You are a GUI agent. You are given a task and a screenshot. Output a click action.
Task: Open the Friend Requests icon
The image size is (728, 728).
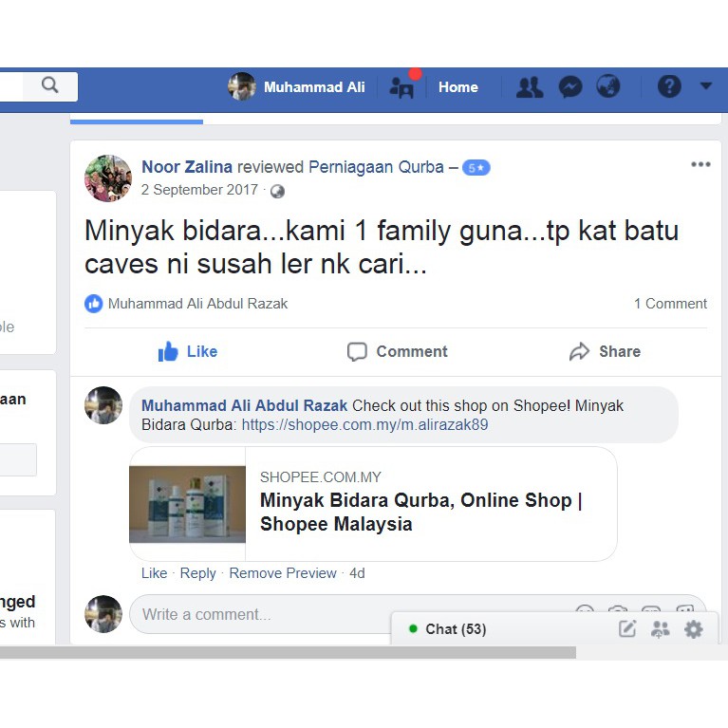click(529, 87)
